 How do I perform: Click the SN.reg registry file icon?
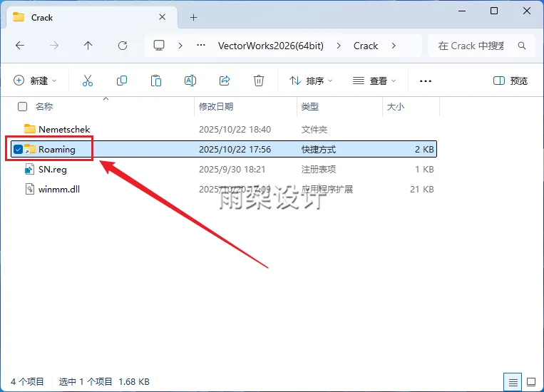30,170
